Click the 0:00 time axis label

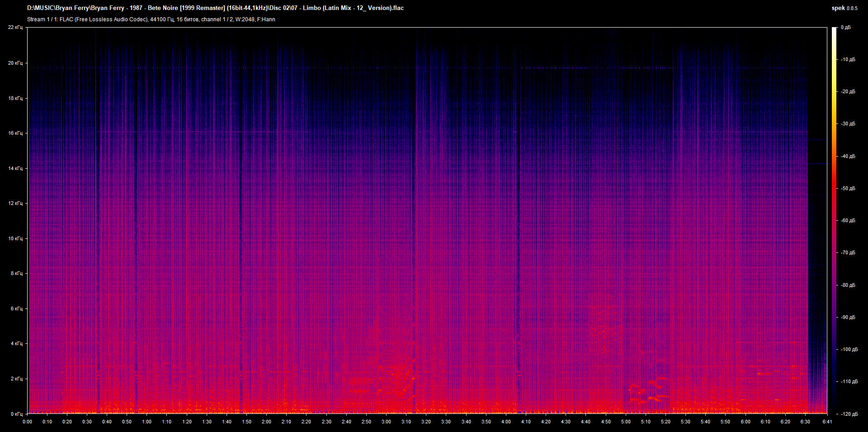[27, 422]
